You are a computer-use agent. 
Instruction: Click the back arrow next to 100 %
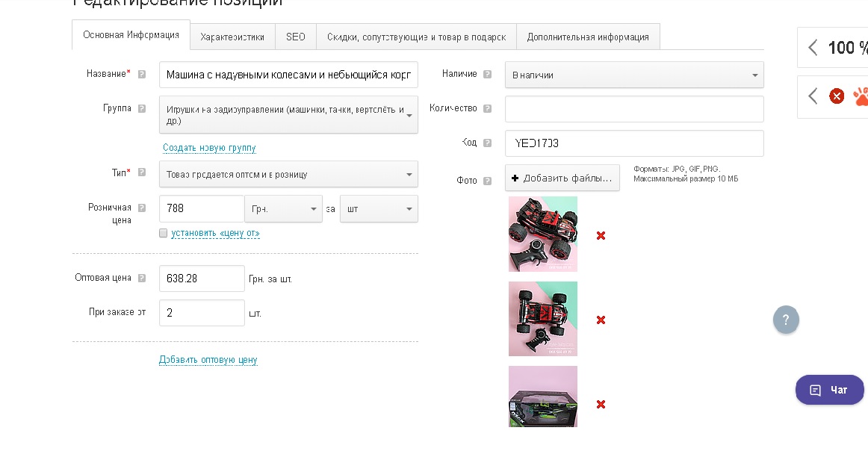point(813,48)
